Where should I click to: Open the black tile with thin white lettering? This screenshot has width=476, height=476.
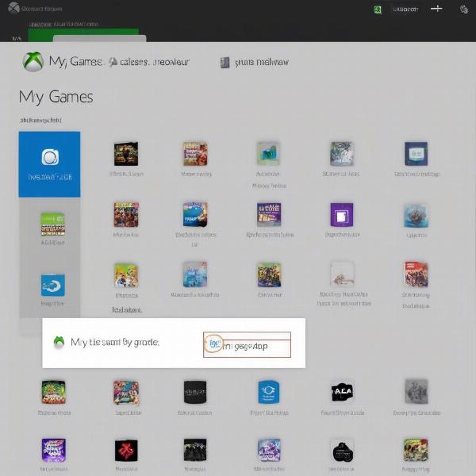coord(195,392)
